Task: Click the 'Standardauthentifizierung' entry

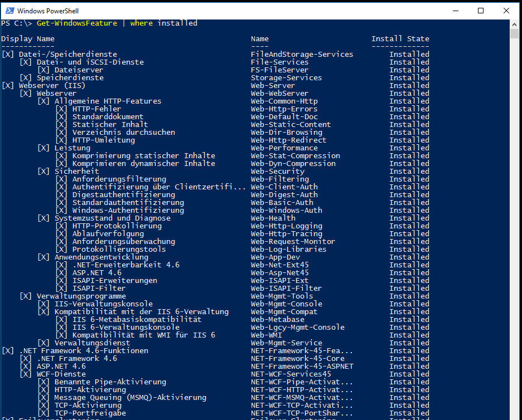Action: [x=128, y=203]
